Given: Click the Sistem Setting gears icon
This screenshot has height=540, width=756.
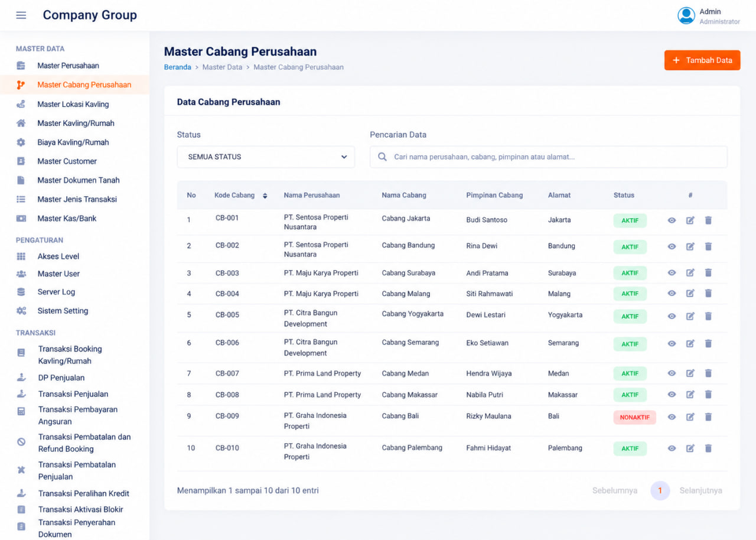Looking at the screenshot, I should (21, 311).
